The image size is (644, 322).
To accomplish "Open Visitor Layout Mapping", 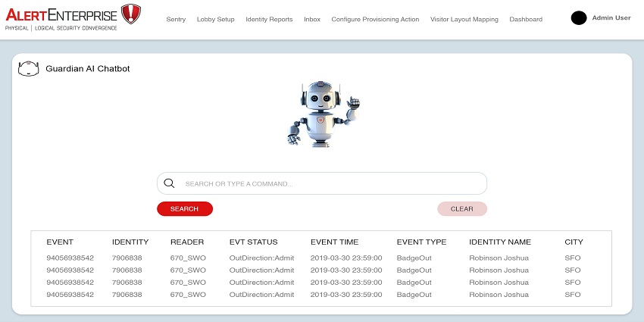I will [464, 20].
